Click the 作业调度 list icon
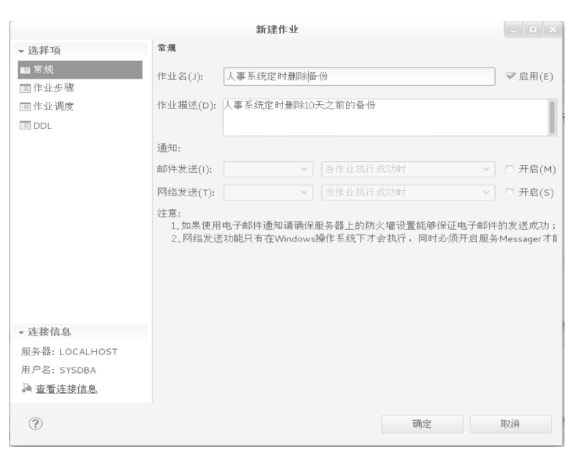586x456 pixels. pyautogui.click(x=25, y=107)
